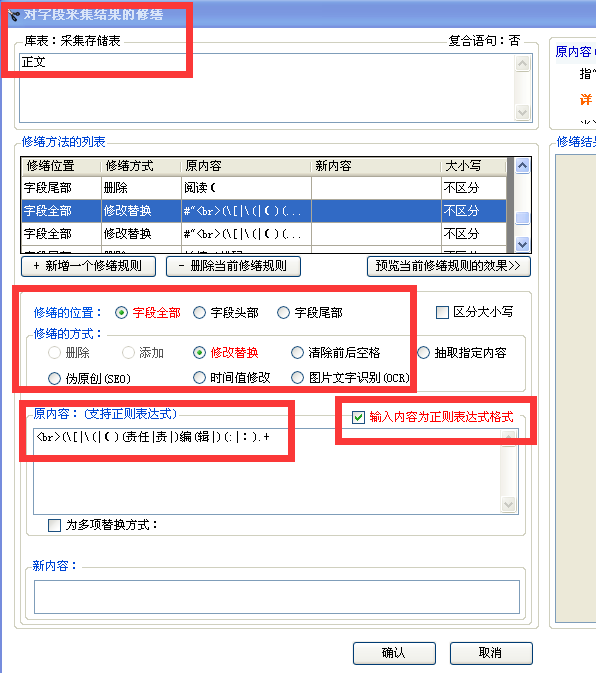This screenshot has width=596, height=673.
Task: Uncheck 输入内容为正则表达式格式 checkbox
Action: [x=358, y=417]
